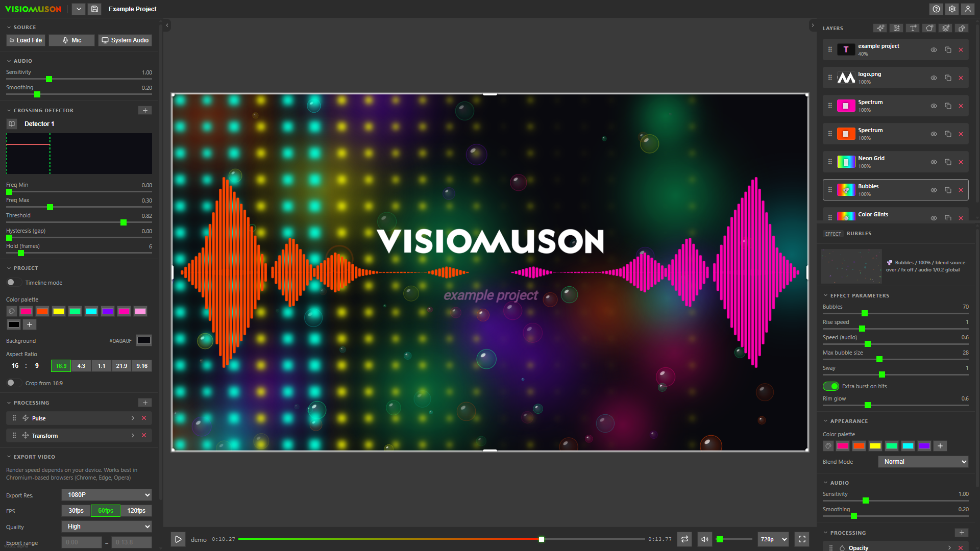Set export FPS to 120fps
The height and width of the screenshot is (551, 980).
[136, 511]
